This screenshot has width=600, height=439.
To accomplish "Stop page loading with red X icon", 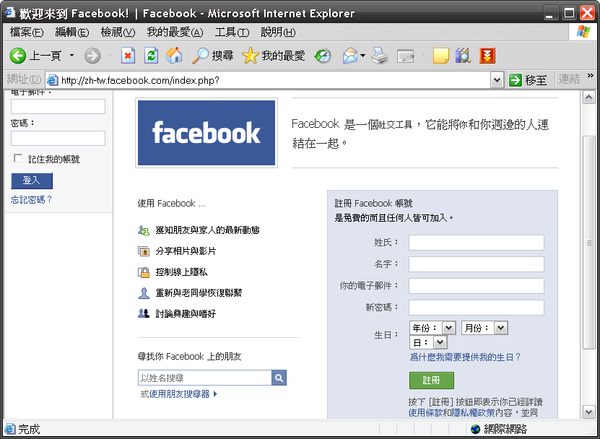I will (x=128, y=56).
